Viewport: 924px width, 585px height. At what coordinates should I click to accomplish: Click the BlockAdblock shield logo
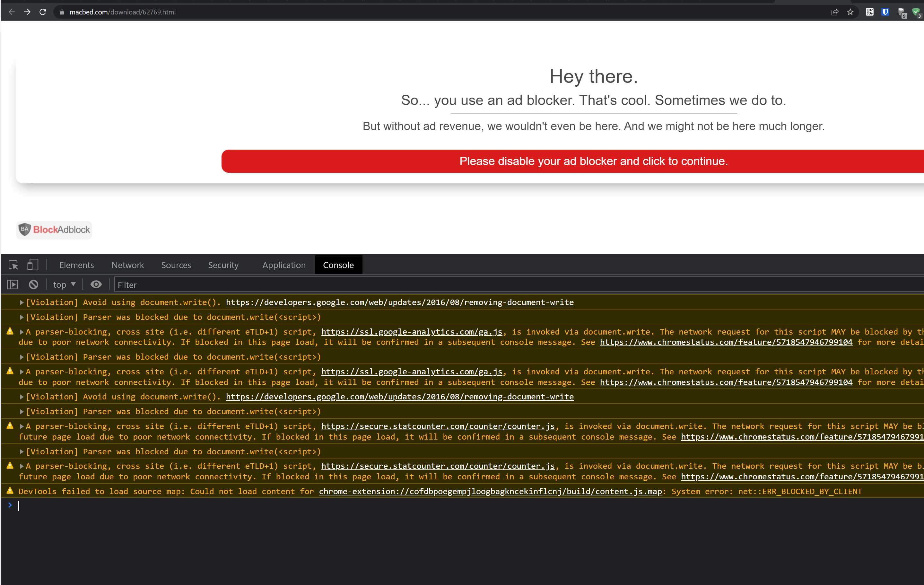click(25, 229)
